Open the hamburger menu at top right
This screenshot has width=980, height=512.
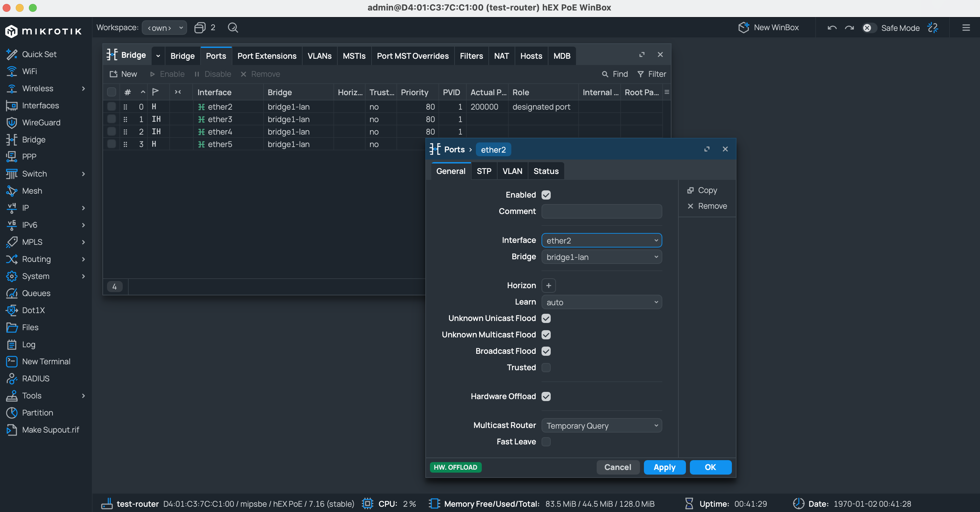pos(966,28)
